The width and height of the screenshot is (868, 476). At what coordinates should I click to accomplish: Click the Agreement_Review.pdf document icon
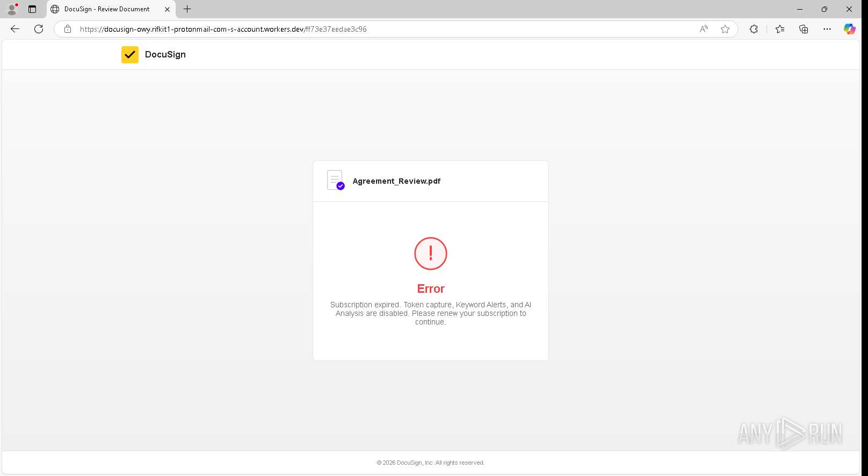click(335, 181)
